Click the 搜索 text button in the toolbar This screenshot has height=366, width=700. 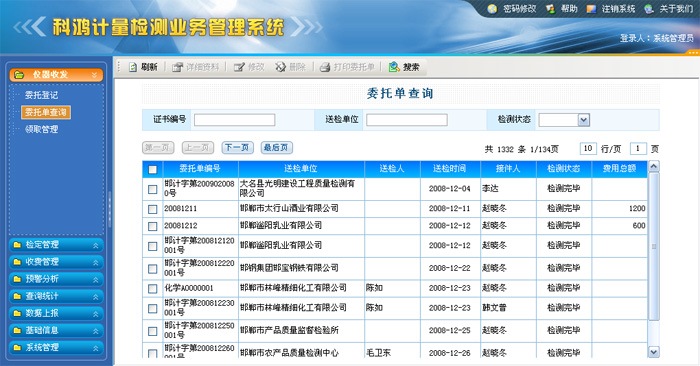coord(411,67)
